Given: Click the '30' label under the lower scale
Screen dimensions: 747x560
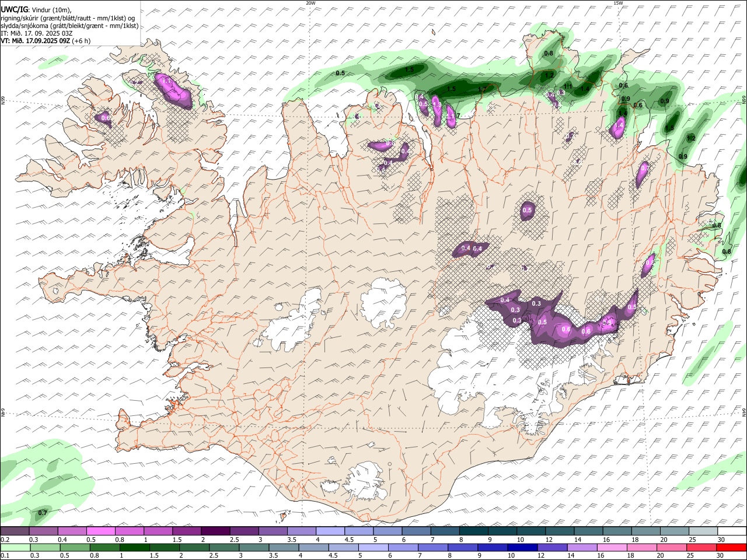Looking at the screenshot, I should point(721,556).
